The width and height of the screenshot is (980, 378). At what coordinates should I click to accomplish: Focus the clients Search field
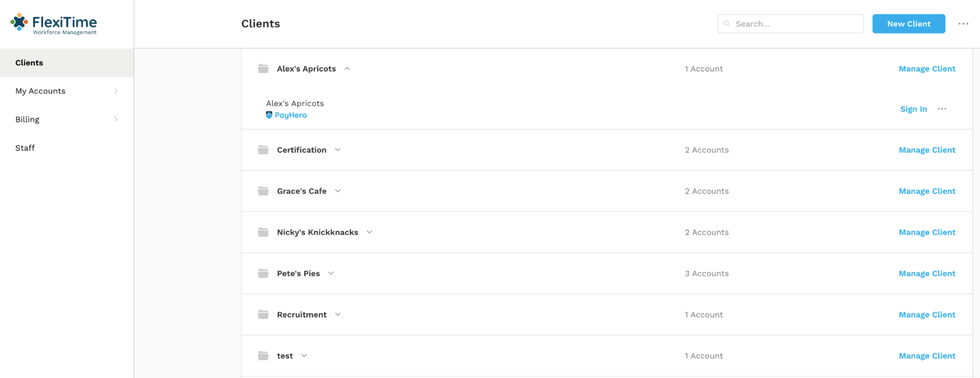791,24
